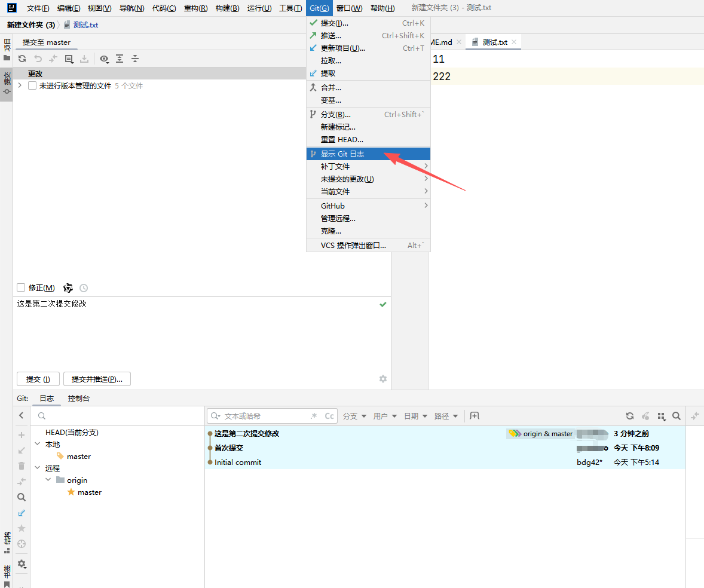Viewport: 704px width, 588px height.
Task: Open the 路径 path filter dropdown
Action: coord(446,416)
